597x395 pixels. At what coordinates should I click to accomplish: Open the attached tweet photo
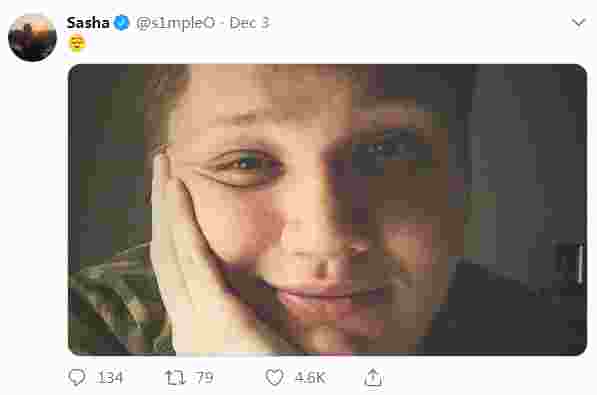pyautogui.click(x=327, y=210)
